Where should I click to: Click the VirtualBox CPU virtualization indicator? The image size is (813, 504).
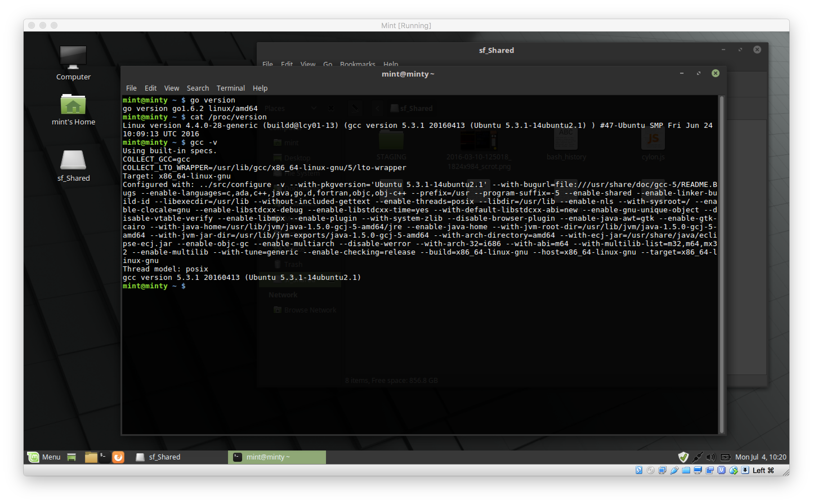point(722,470)
